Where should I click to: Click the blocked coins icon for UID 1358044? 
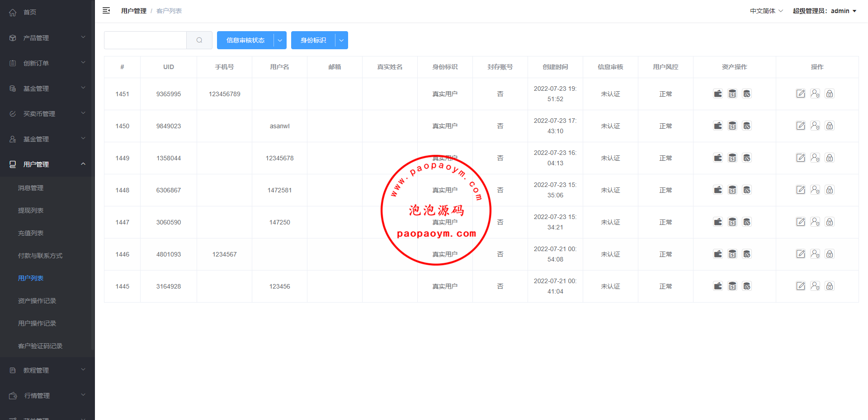(x=747, y=158)
